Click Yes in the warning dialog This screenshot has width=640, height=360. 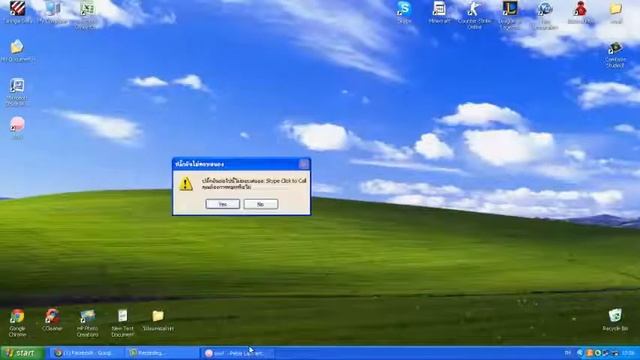click(x=222, y=204)
